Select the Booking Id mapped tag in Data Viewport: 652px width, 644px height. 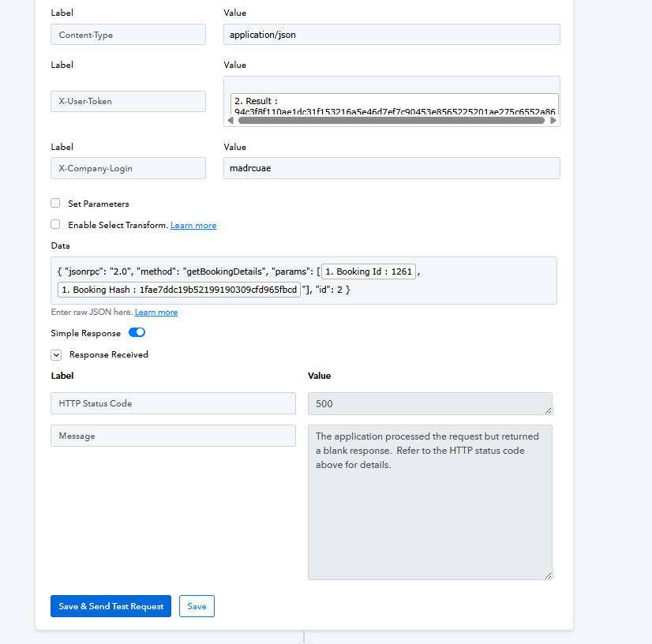(369, 271)
